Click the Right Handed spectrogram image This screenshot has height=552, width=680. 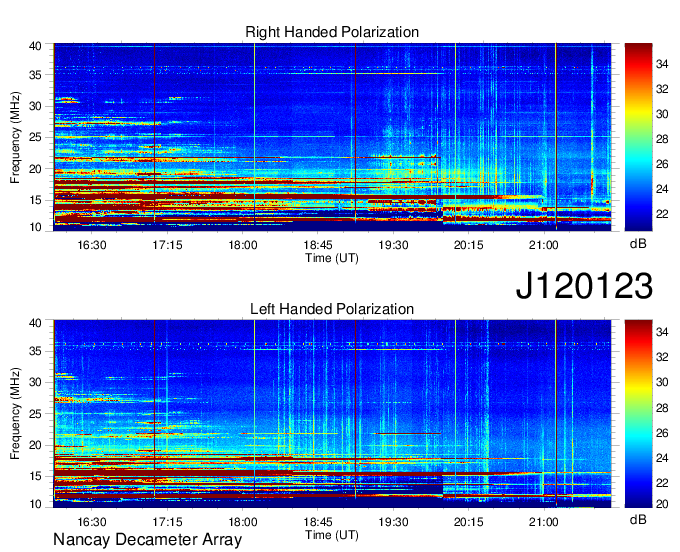click(x=332, y=137)
